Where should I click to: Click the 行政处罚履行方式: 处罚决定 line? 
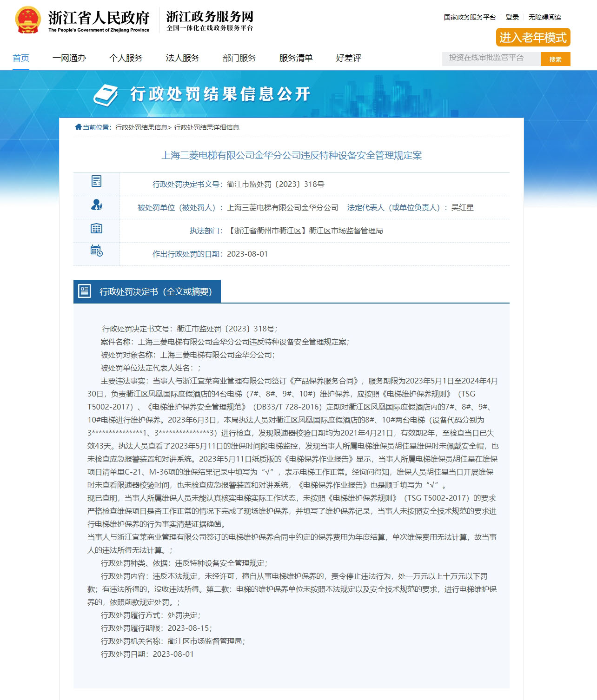click(x=151, y=615)
